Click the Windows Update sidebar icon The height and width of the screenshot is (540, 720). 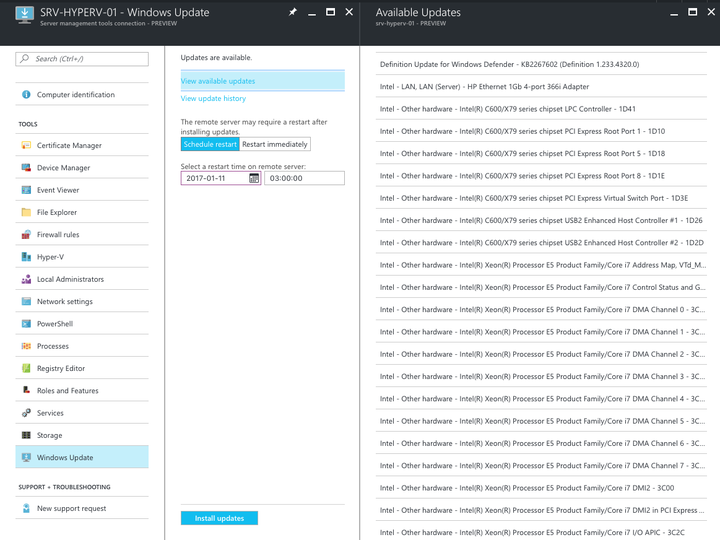coord(26,457)
